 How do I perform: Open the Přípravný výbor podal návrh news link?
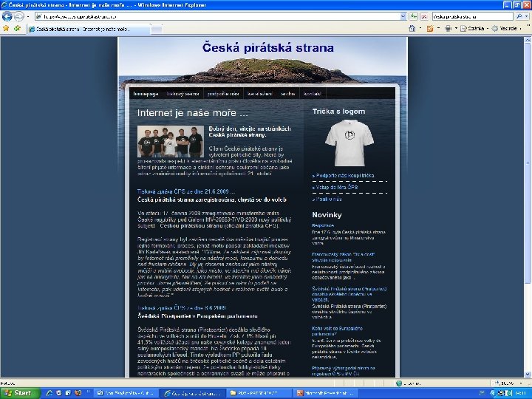[344, 371]
